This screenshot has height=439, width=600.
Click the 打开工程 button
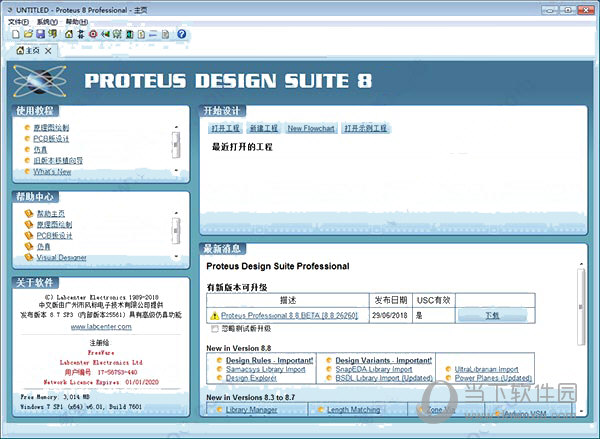pyautogui.click(x=225, y=128)
